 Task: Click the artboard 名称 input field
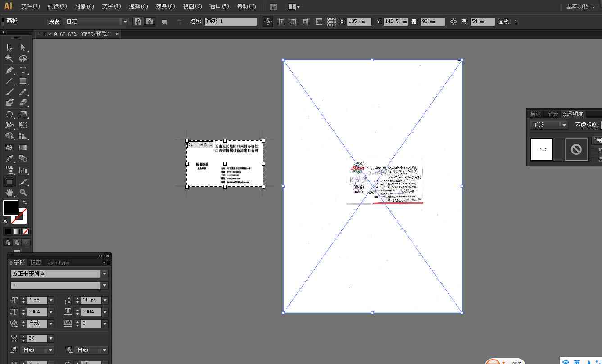[231, 22]
